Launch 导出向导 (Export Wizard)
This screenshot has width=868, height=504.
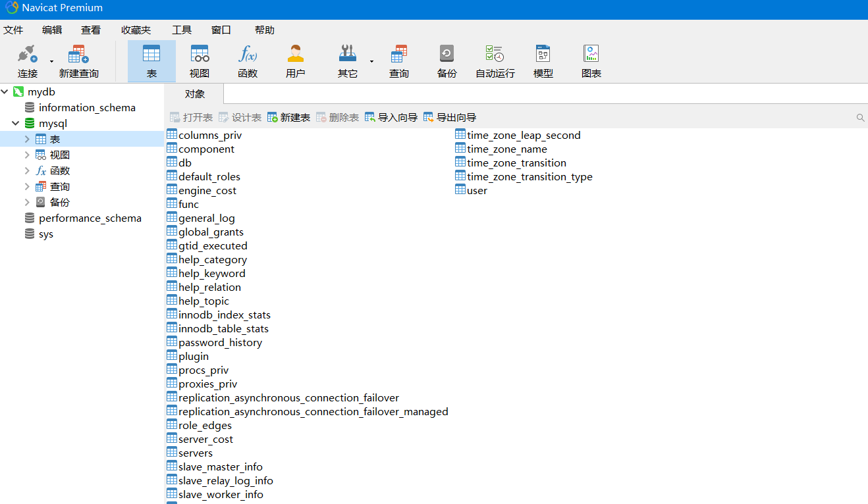[450, 117]
